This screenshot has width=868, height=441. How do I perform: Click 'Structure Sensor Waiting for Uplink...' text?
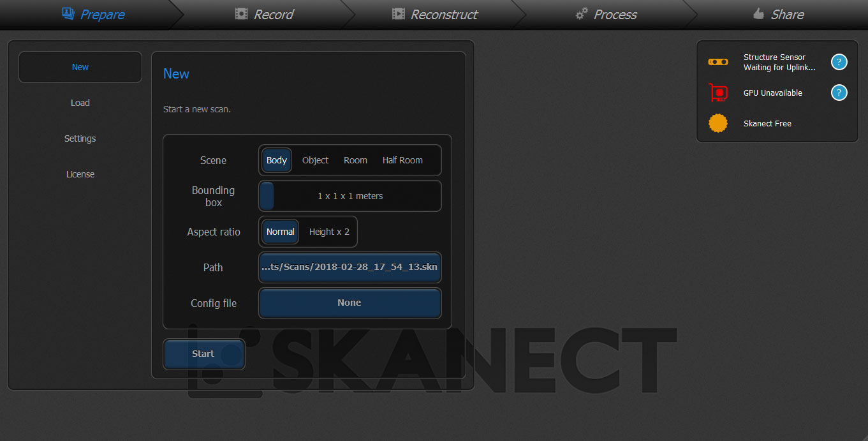779,63
